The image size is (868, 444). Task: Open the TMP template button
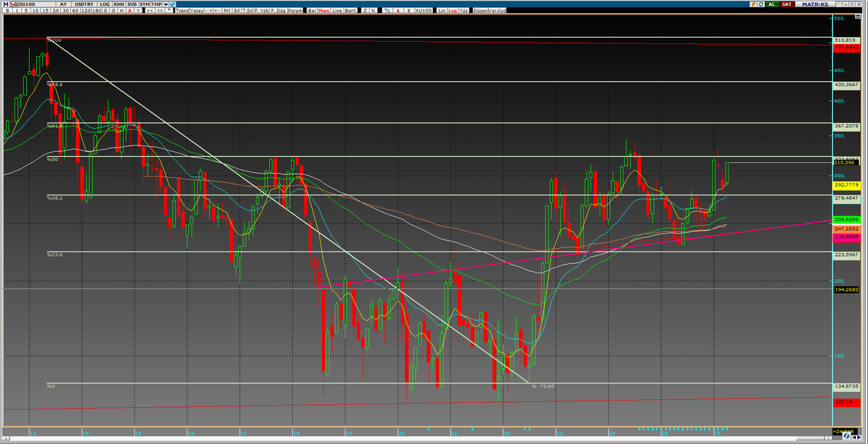coord(156,4)
